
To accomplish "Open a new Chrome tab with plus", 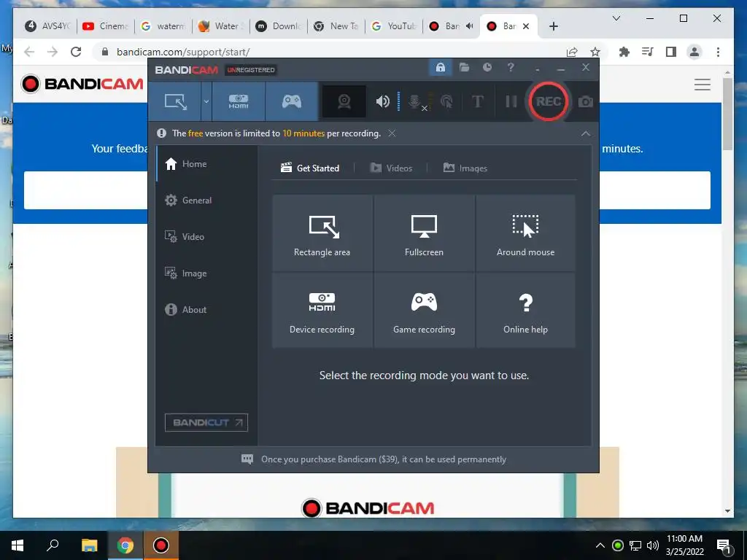I will (553, 26).
